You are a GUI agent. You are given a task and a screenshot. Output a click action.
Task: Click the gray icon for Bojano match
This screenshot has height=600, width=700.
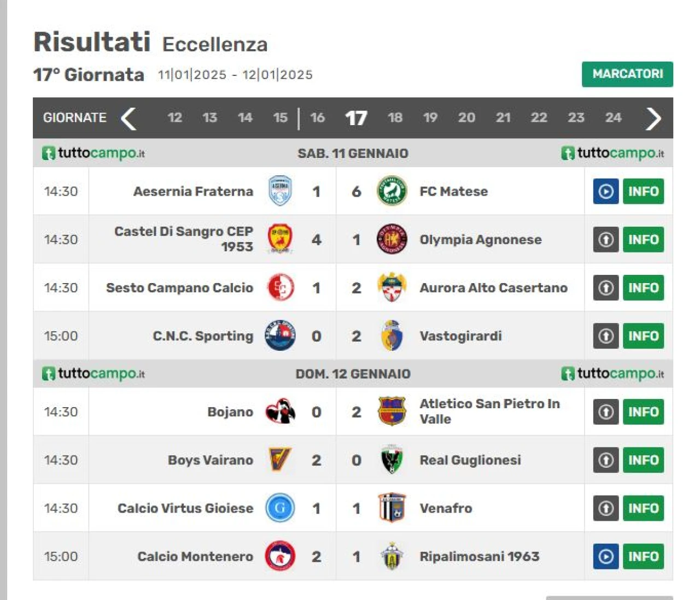(606, 411)
